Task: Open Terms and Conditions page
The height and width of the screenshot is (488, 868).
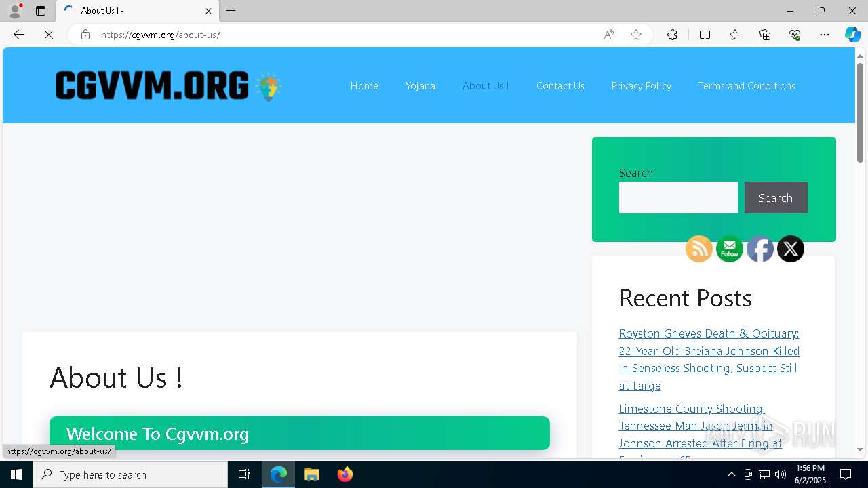Action: pos(747,86)
